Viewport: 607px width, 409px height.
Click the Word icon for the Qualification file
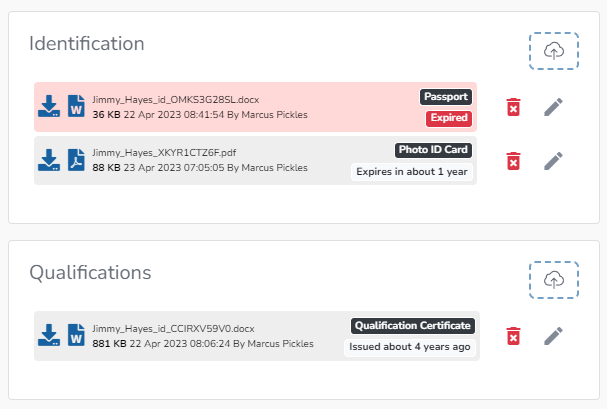tap(77, 335)
